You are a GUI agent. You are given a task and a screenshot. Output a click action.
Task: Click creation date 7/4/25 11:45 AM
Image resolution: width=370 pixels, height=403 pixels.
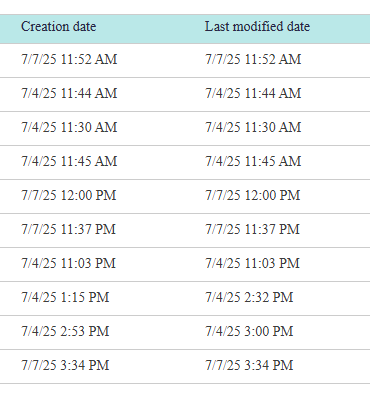[x=69, y=161]
